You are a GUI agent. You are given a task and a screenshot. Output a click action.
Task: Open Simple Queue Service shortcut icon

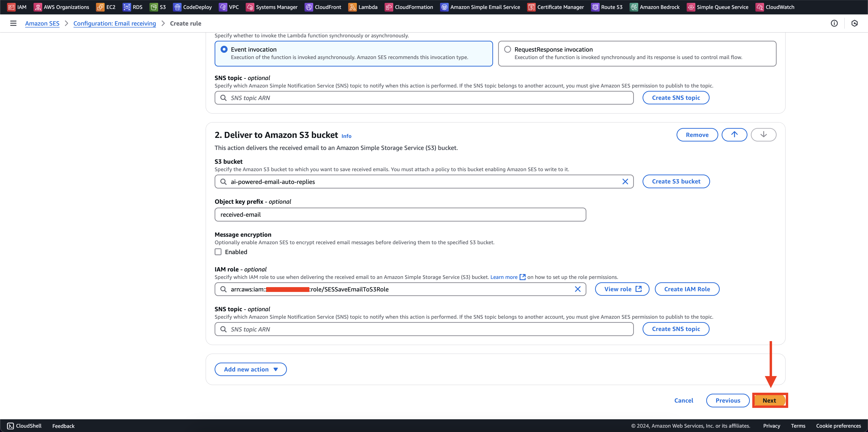coord(691,7)
